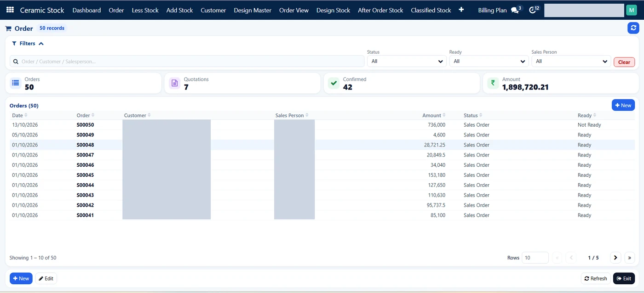This screenshot has height=293, width=644.
Task: Select order row S00046
Action: point(322,165)
